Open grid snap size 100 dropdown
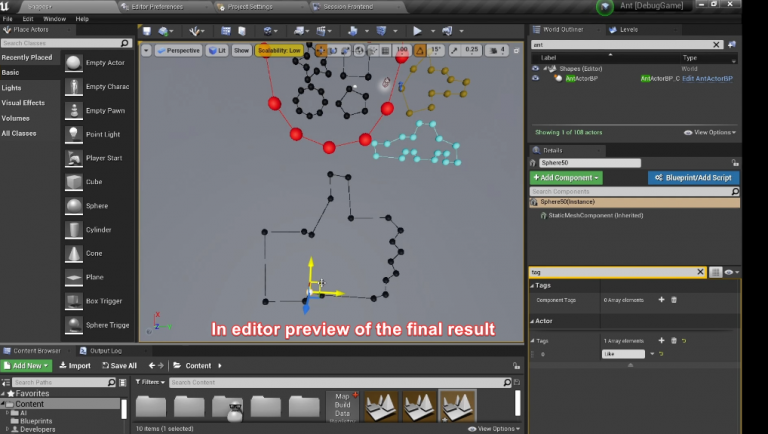Image resolution: width=768 pixels, height=434 pixels. (x=402, y=50)
